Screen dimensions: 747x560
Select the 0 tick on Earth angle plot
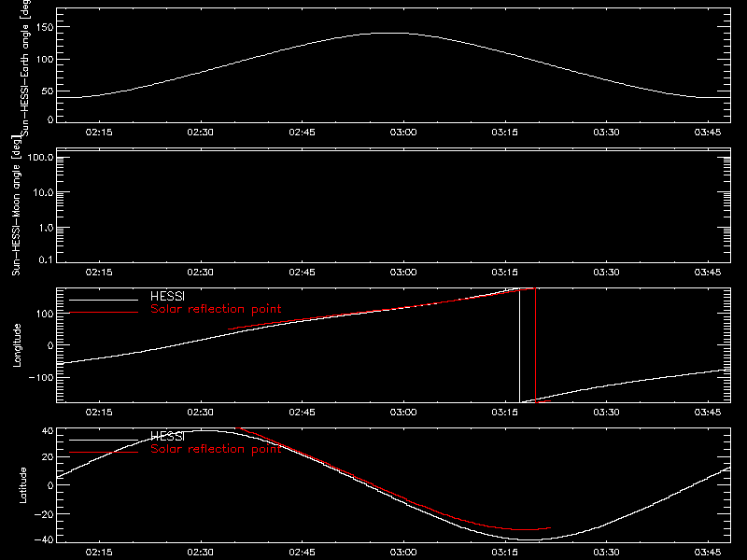pos(50,119)
